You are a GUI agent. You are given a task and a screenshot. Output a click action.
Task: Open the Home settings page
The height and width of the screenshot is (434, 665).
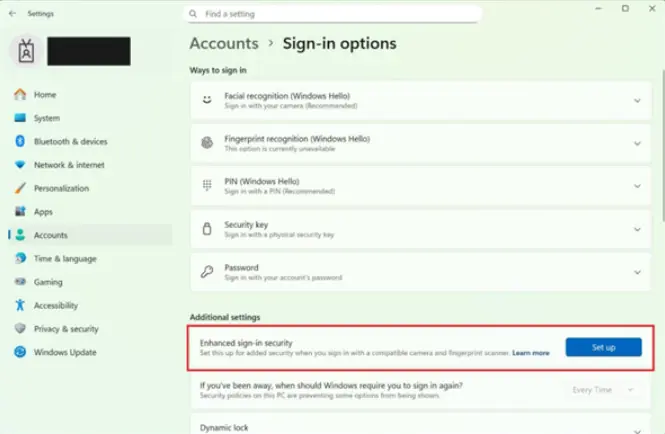coord(44,95)
